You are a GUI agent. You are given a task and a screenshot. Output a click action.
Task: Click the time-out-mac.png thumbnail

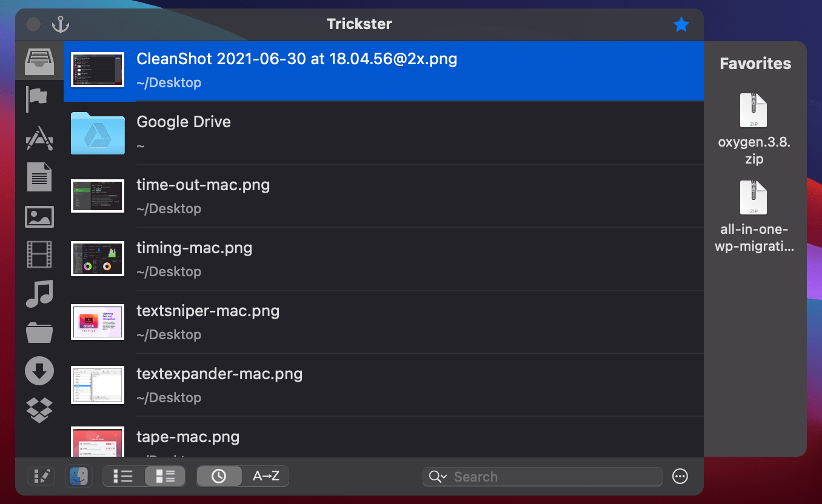tap(98, 196)
